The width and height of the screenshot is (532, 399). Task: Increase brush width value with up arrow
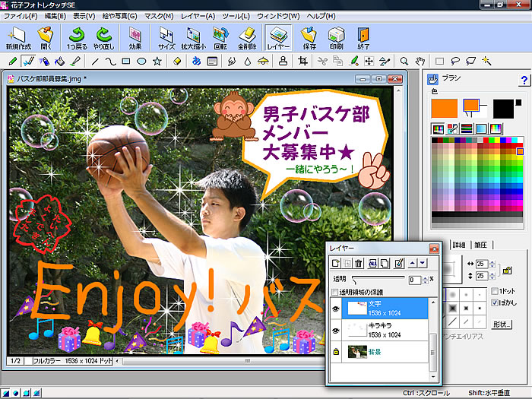click(492, 262)
